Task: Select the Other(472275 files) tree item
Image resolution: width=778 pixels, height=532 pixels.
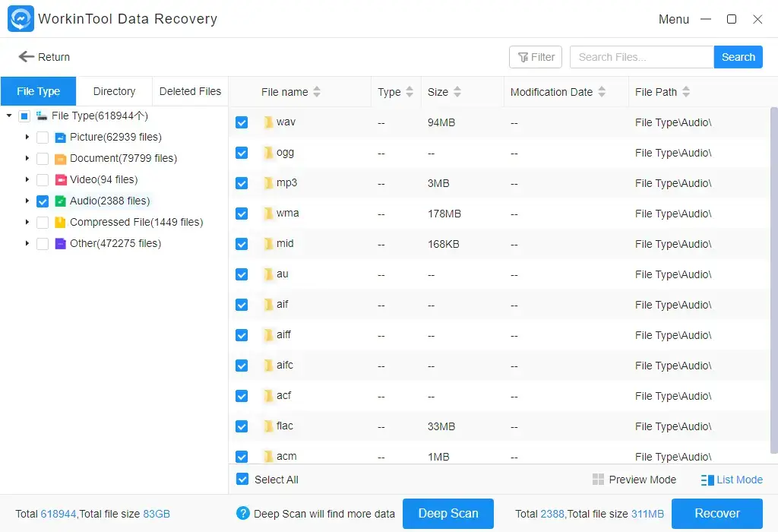Action: 115,244
